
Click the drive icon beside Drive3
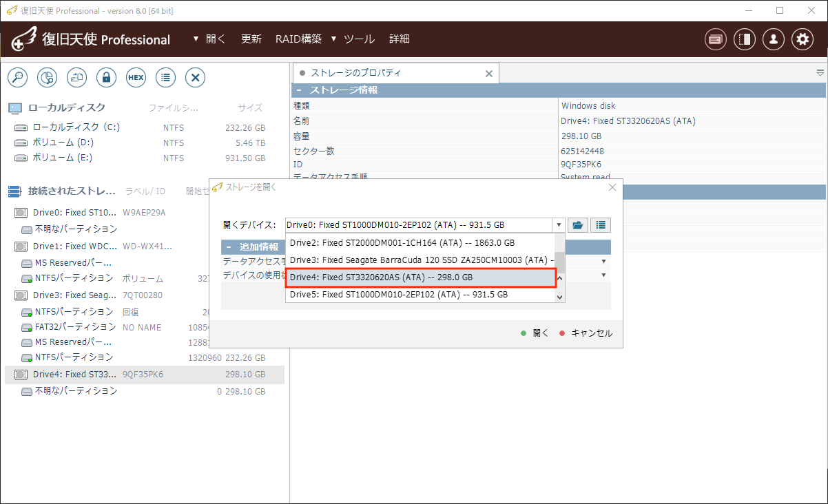[x=21, y=295]
